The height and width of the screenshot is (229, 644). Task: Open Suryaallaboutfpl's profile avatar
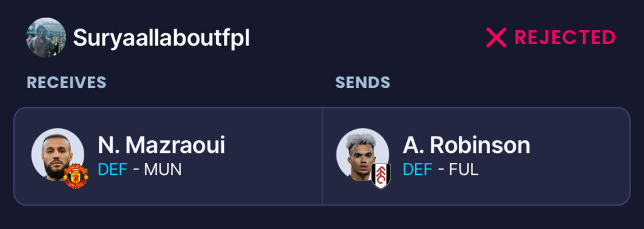click(46, 37)
